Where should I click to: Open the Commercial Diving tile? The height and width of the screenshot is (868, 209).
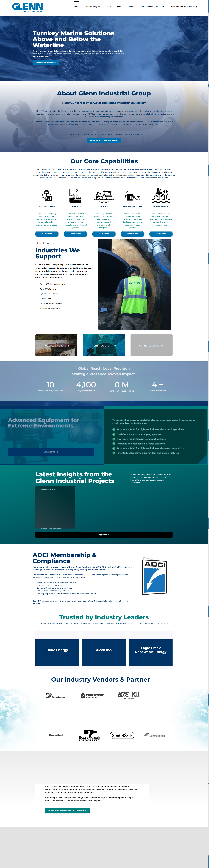104,345
